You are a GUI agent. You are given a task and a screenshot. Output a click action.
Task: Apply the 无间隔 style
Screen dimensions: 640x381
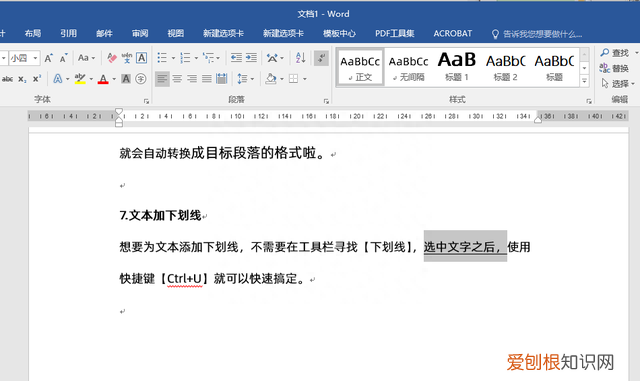pyautogui.click(x=408, y=68)
